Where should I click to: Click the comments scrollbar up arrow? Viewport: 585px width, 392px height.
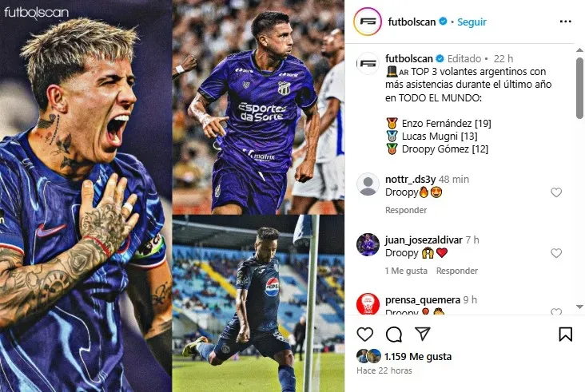(579, 50)
